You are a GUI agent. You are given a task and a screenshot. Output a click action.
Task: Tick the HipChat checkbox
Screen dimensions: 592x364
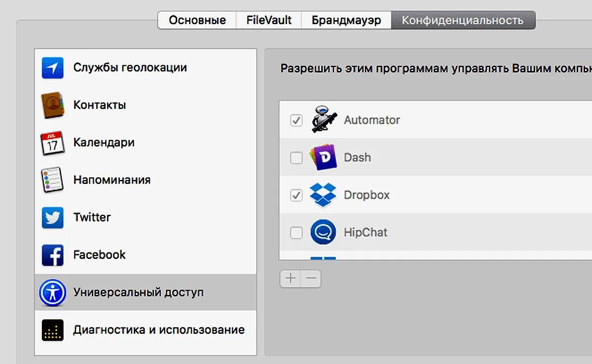pyautogui.click(x=296, y=233)
